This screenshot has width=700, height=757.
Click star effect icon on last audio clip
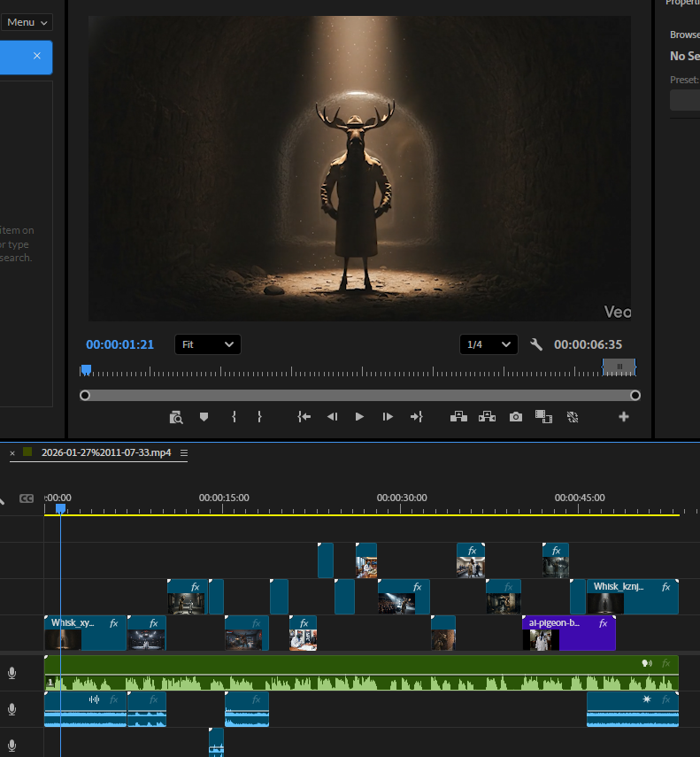tap(647, 699)
